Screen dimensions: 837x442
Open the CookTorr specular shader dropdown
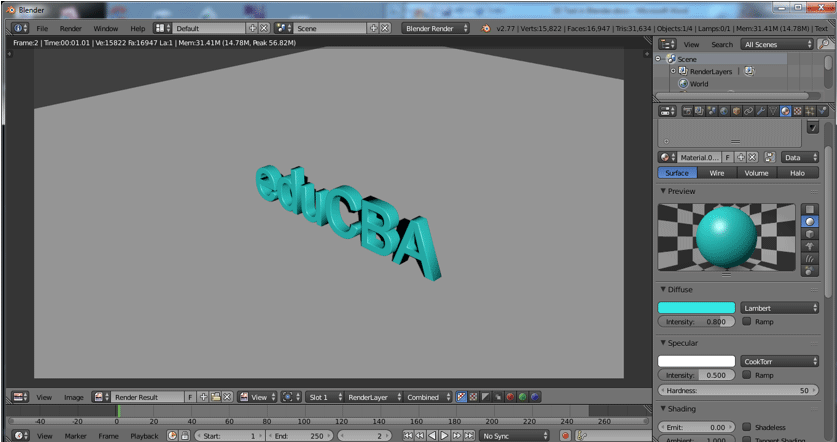pyautogui.click(x=779, y=361)
